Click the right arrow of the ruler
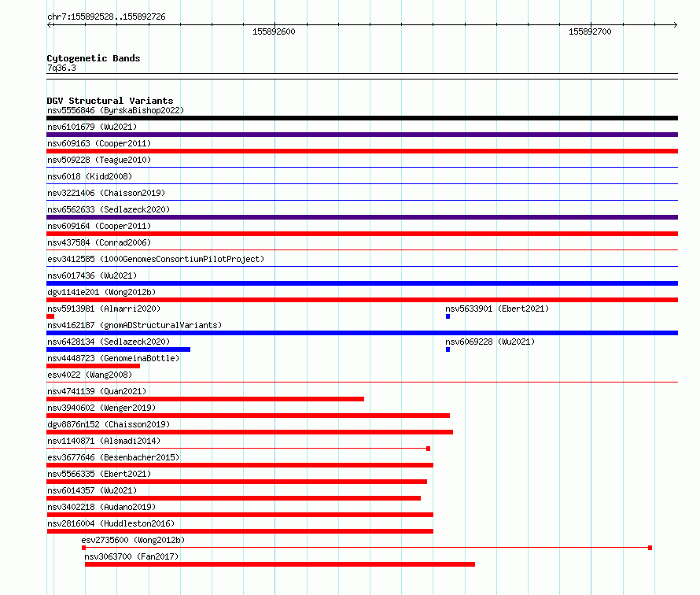Viewport: 700px width, 595px height. (x=675, y=24)
